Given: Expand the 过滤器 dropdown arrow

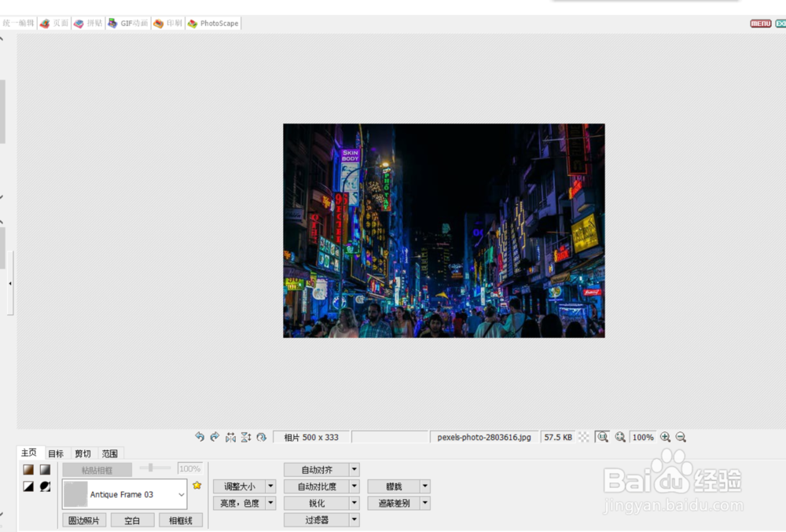Looking at the screenshot, I should [354, 519].
